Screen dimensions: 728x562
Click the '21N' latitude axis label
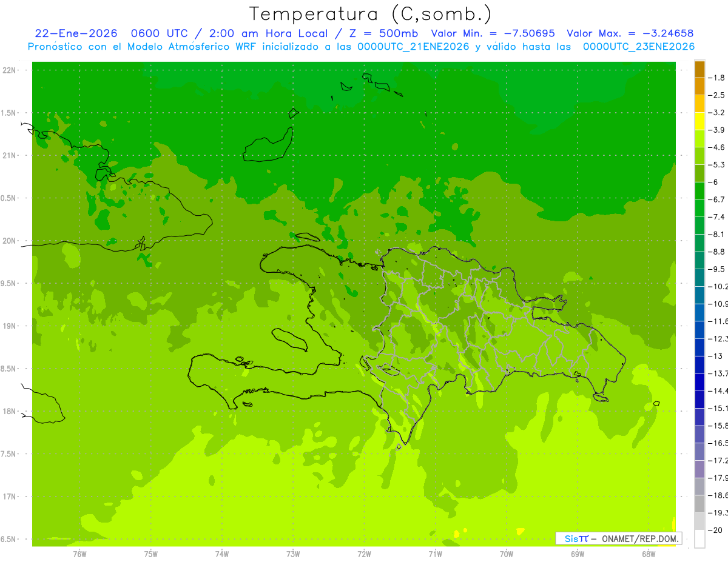pos(10,155)
